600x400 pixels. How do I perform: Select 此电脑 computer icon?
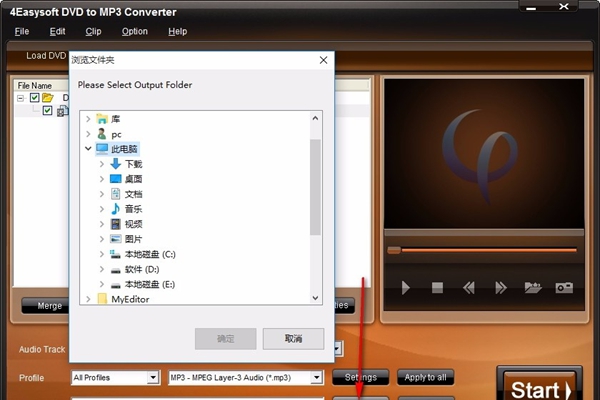click(x=102, y=149)
